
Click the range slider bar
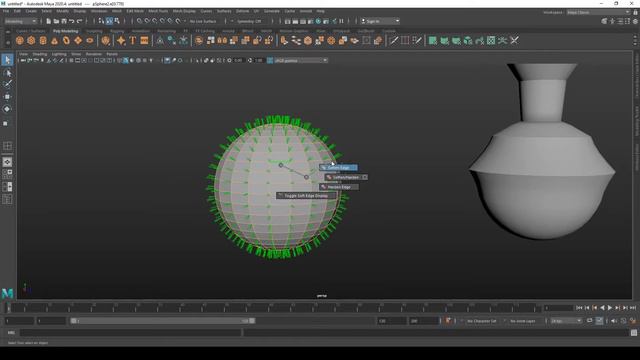(x=162, y=321)
